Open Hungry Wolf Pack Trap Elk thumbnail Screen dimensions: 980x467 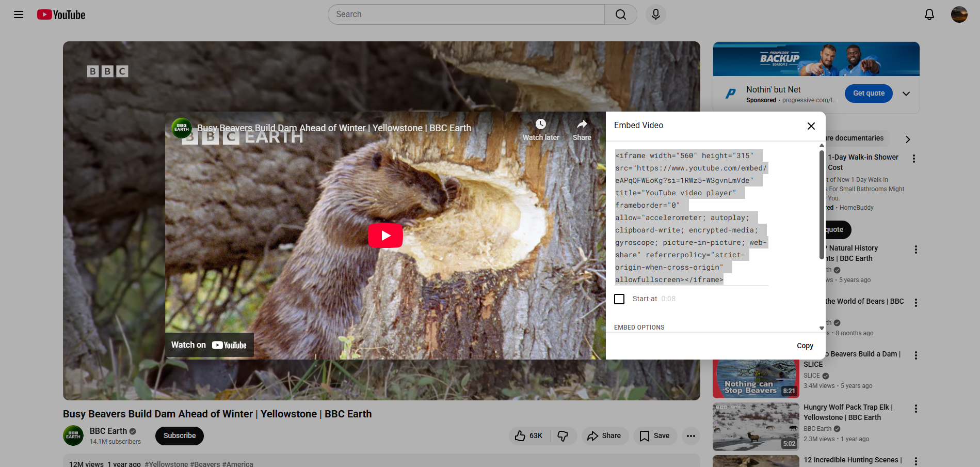point(756,427)
